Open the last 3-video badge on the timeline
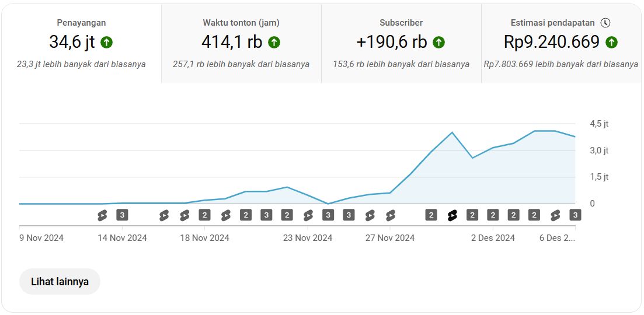The height and width of the screenshot is (315, 644). [x=575, y=215]
